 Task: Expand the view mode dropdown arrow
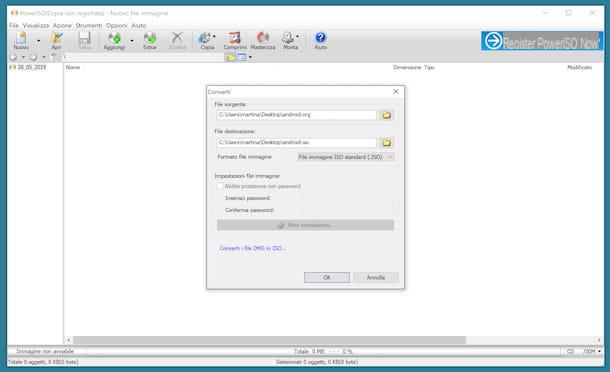[250, 57]
